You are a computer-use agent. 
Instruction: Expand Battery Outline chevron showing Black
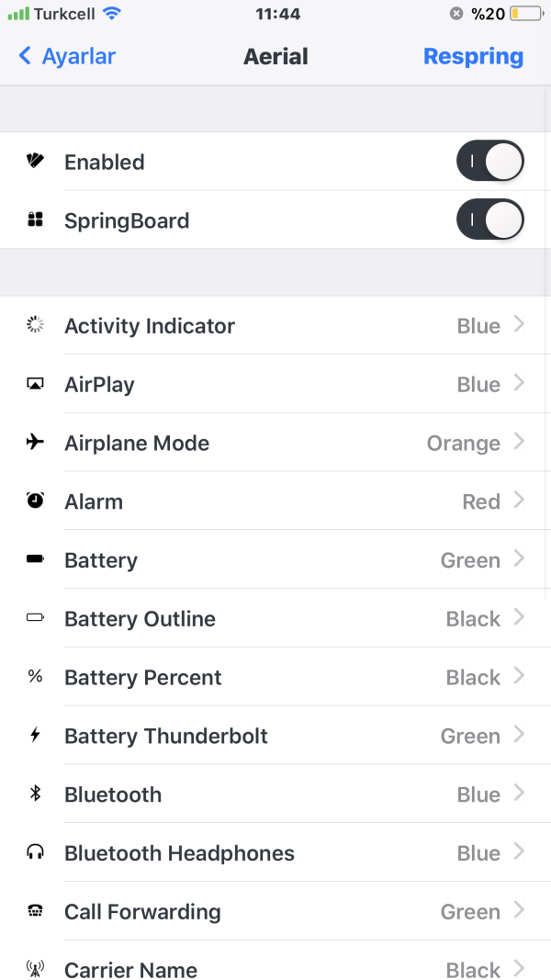(519, 618)
